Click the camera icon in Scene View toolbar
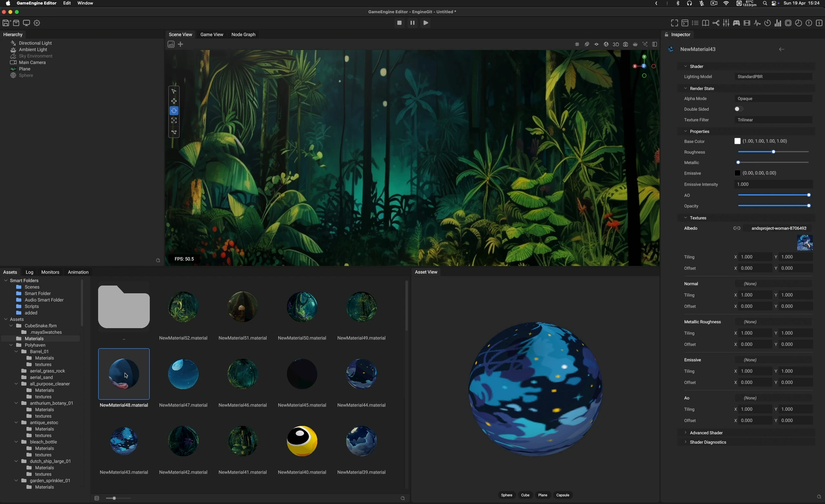Screen dimensions: 825x504 [626, 44]
